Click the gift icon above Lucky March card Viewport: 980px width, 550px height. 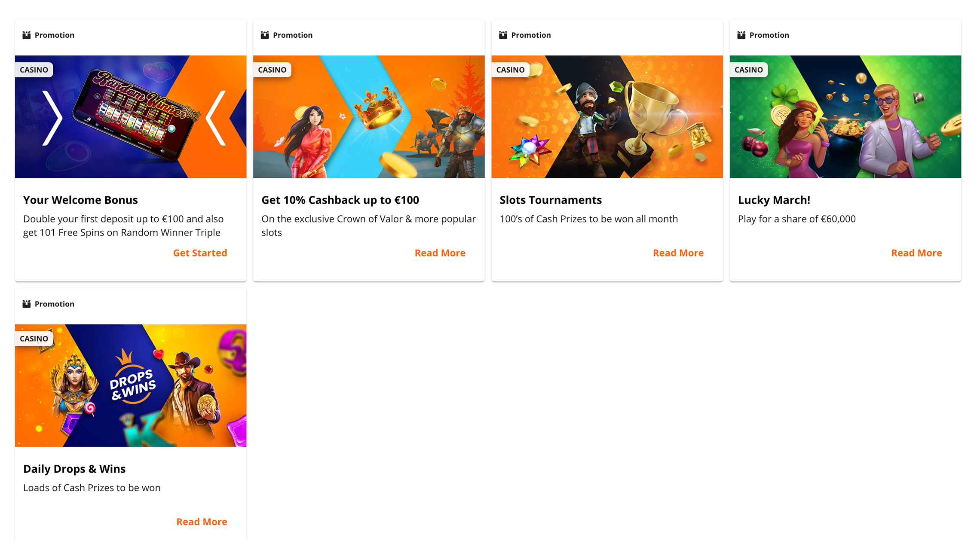[x=741, y=35]
